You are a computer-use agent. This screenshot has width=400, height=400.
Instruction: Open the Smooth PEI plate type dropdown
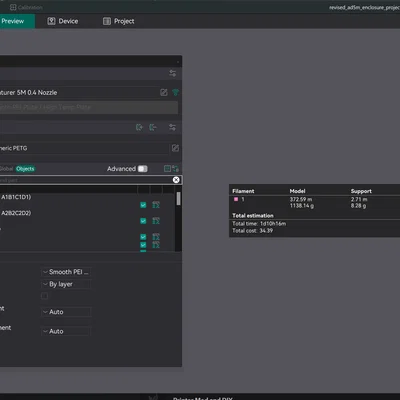[x=66, y=272]
